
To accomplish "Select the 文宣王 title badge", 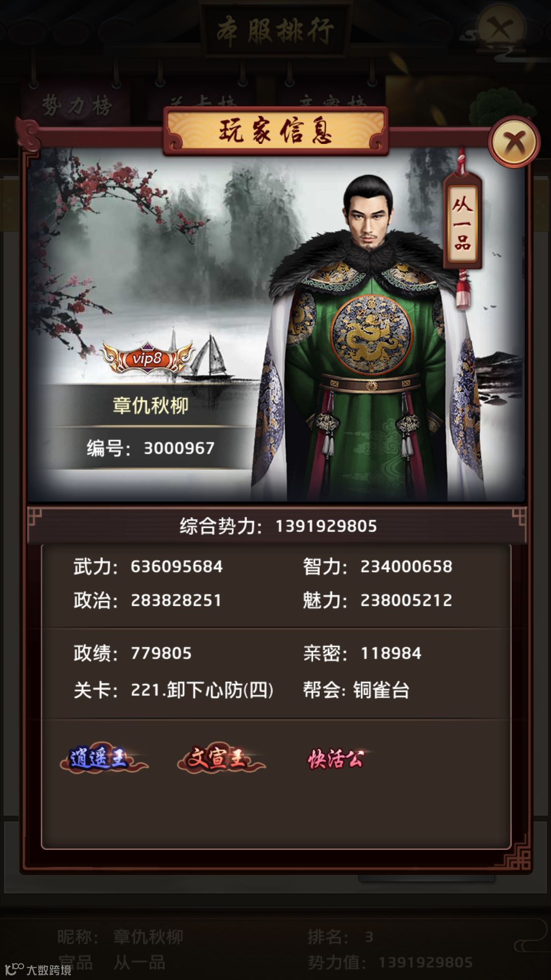I will [x=221, y=758].
